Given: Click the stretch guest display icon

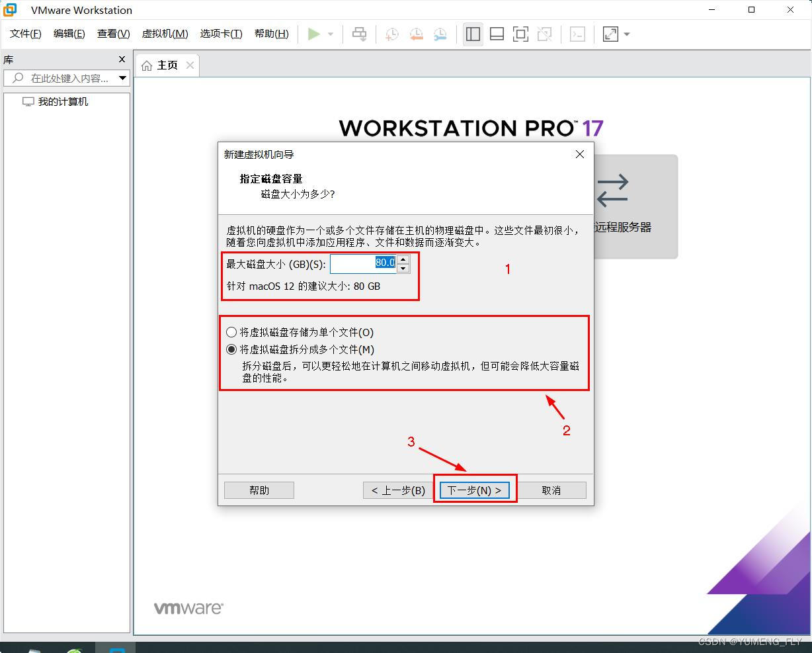Looking at the screenshot, I should pyautogui.click(x=610, y=34).
